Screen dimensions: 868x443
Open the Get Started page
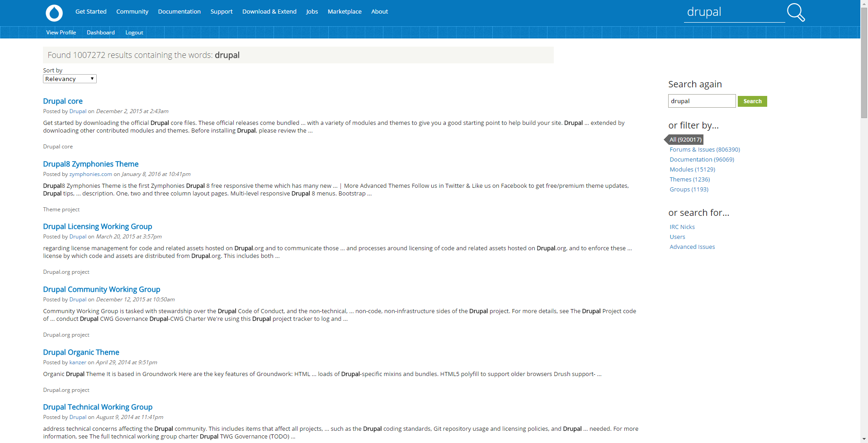pos(90,11)
